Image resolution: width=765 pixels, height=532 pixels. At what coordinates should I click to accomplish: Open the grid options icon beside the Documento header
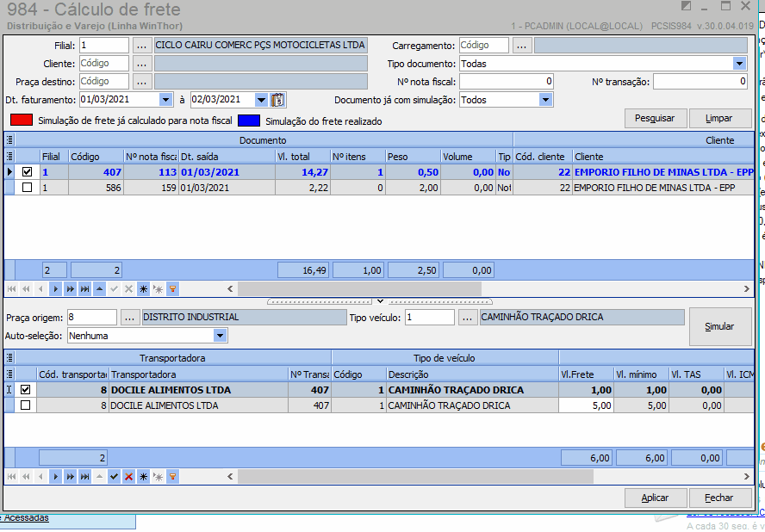point(9,140)
